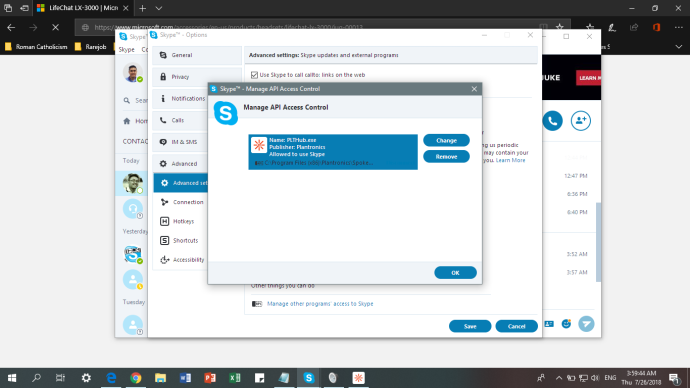
Task: Confirm API Access Control with OK
Action: coord(455,273)
